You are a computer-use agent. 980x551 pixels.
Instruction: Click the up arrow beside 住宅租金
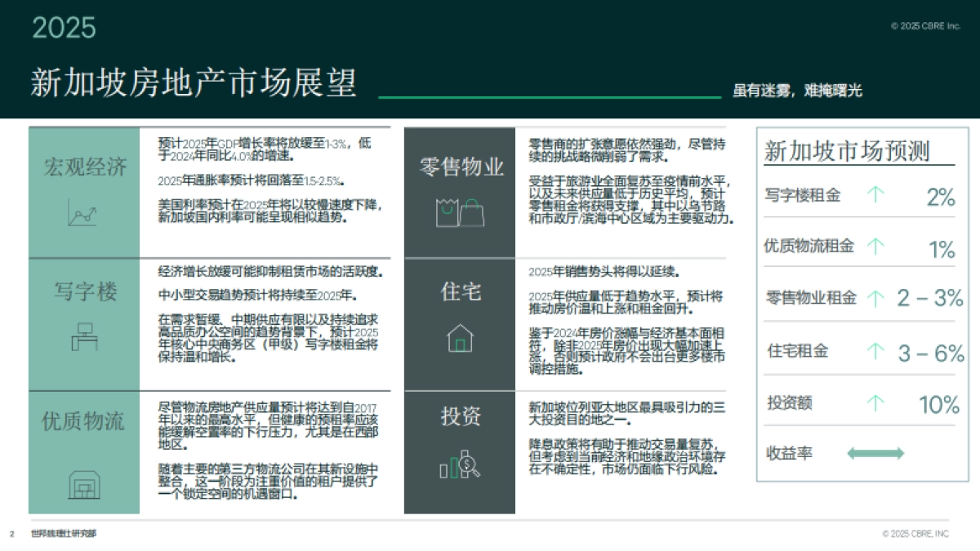click(x=876, y=349)
